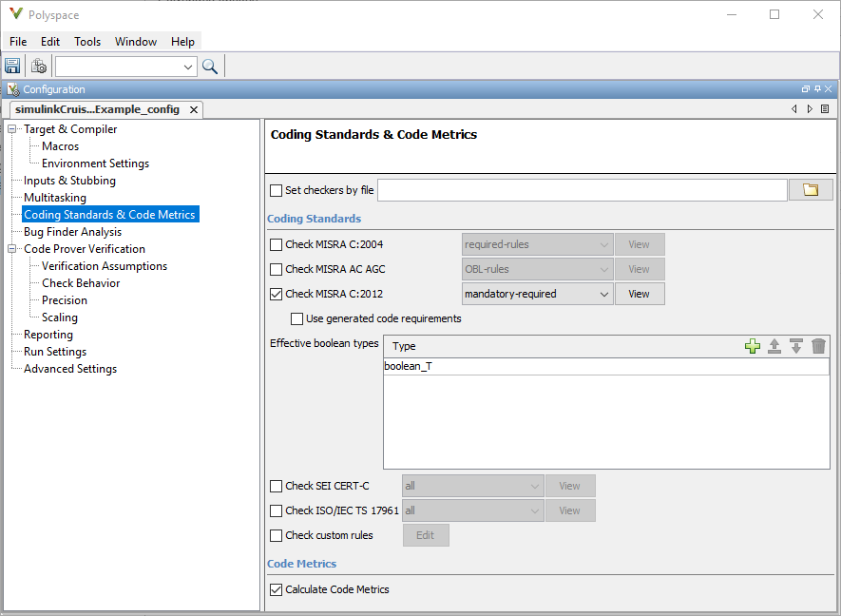The height and width of the screenshot is (616, 841).
Task: Uncheck Calculate Code Metrics
Action: tap(276, 589)
